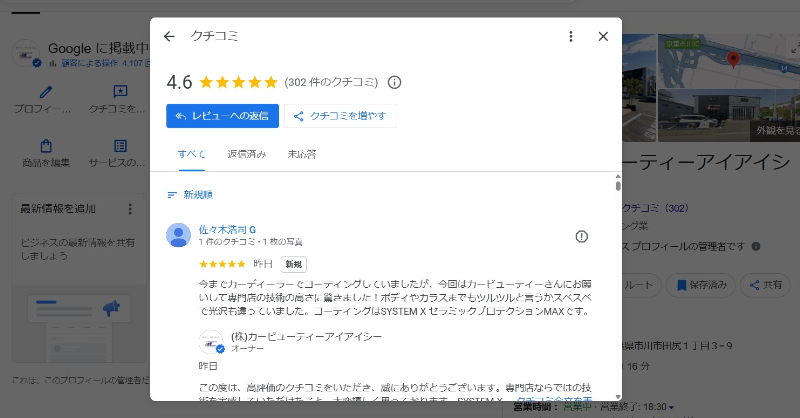Open the info icon next to 302 件のクチコミ
This screenshot has height=418, width=800.
tap(394, 82)
